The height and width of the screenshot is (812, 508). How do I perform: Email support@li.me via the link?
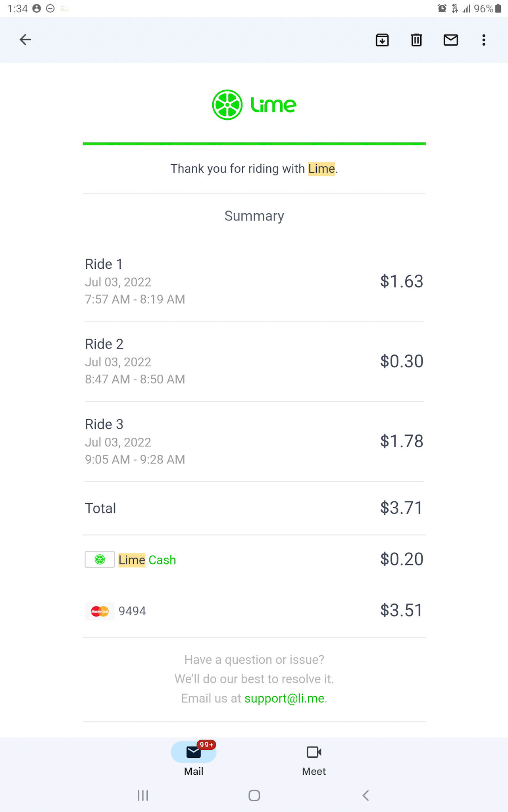coord(284,698)
